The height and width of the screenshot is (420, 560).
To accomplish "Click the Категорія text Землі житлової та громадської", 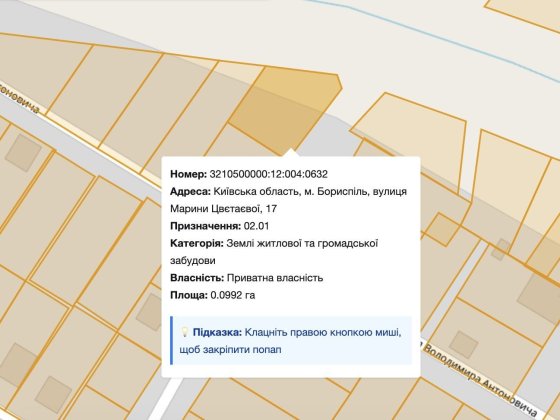I will click(x=302, y=244).
